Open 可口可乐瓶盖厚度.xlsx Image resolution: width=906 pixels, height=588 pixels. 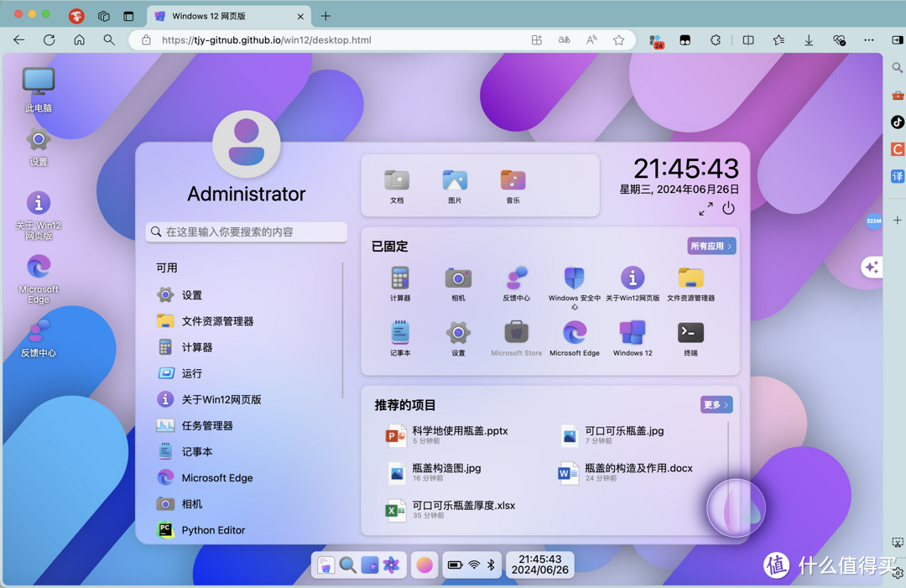coord(450,509)
